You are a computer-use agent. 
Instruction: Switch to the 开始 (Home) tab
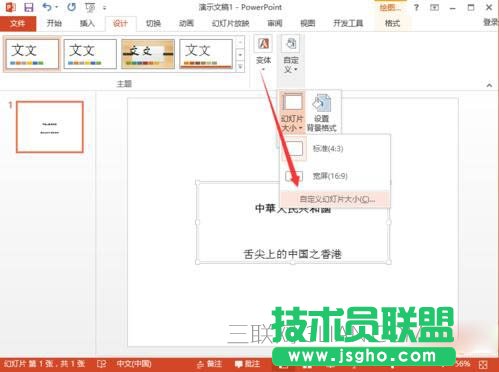click(54, 23)
